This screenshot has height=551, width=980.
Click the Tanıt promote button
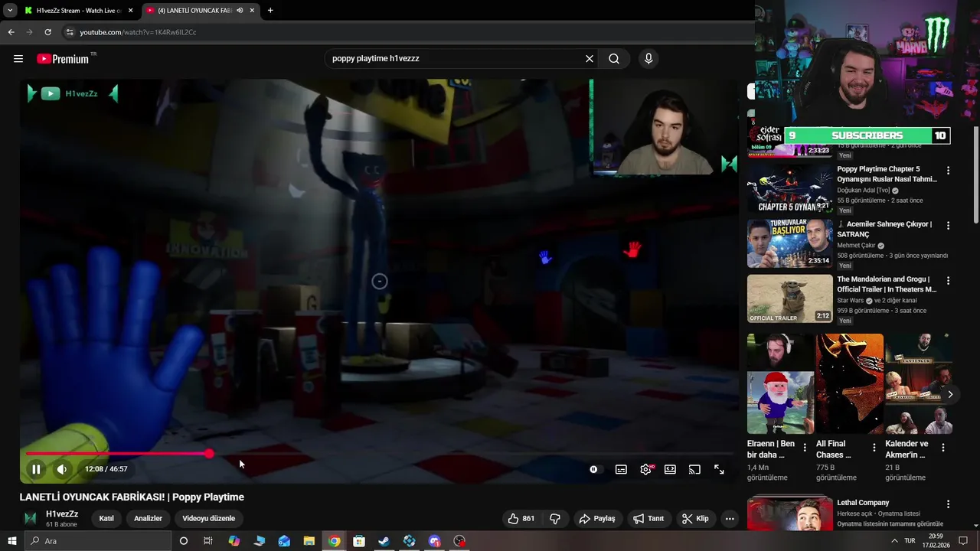click(648, 519)
